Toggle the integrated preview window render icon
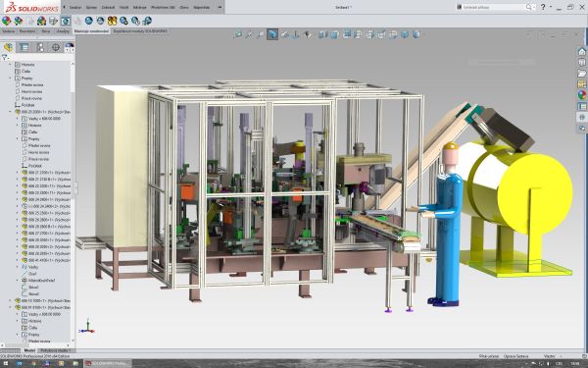Image resolution: width=588 pixels, height=368 pixels. point(66,21)
